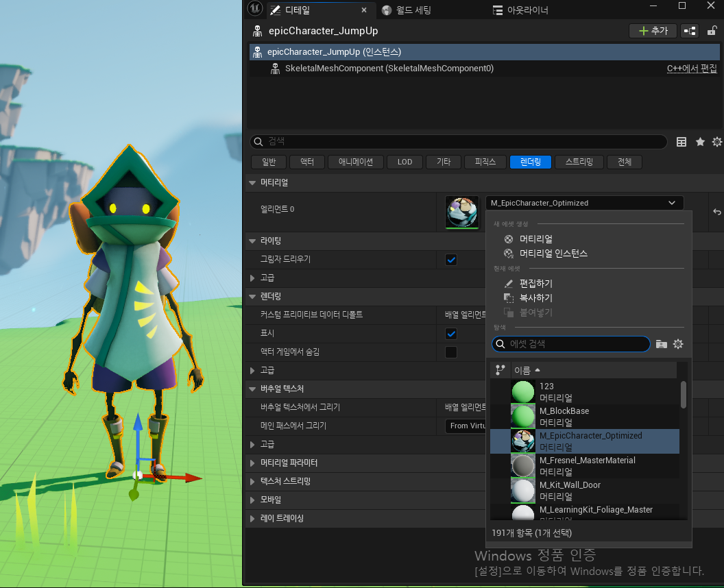724x588 pixels.
Task: Click the 아웃라이너 list icon
Action: (x=497, y=10)
